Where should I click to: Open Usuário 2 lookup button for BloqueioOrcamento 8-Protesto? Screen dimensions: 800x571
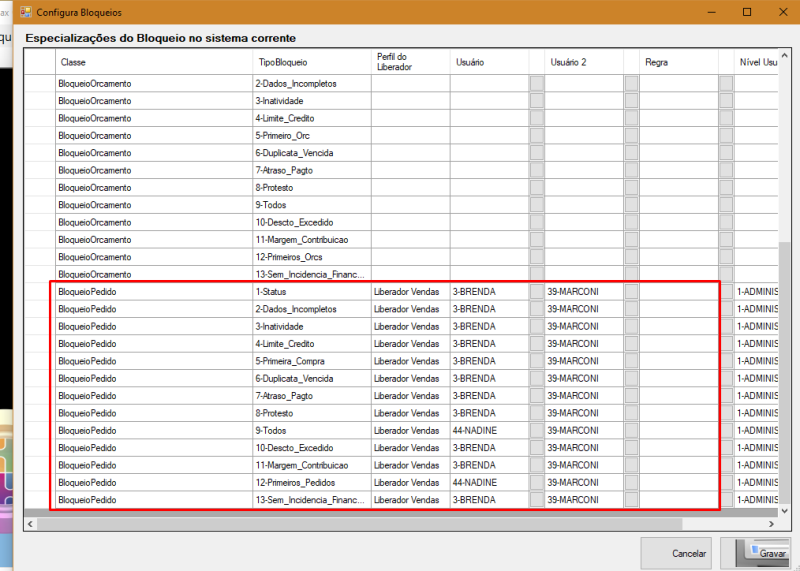(x=632, y=188)
